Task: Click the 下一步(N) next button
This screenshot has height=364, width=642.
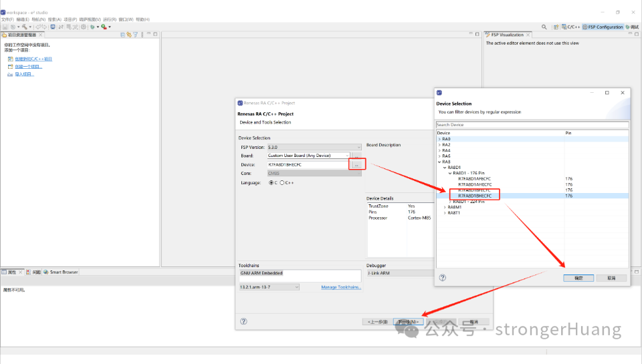Action: click(408, 322)
